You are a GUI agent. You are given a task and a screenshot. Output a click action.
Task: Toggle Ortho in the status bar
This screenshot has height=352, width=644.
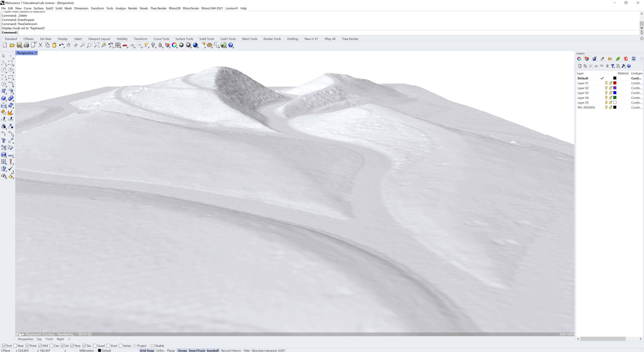point(160,350)
